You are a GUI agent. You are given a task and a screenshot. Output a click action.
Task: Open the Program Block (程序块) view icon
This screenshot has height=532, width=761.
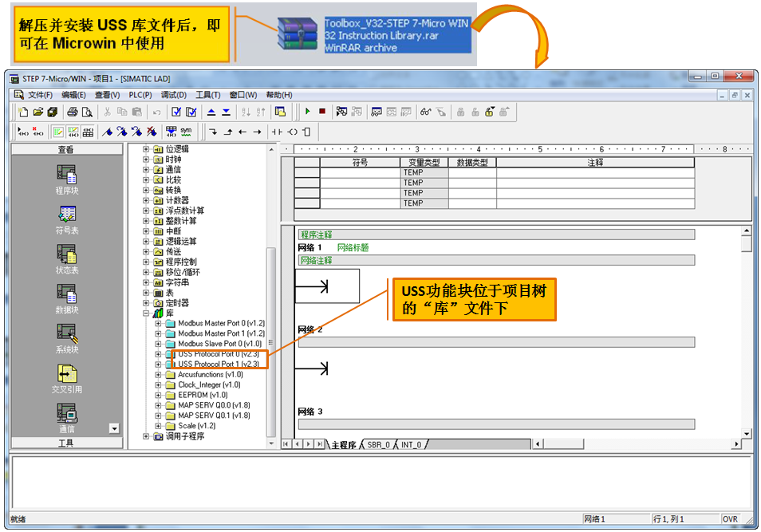click(x=66, y=174)
